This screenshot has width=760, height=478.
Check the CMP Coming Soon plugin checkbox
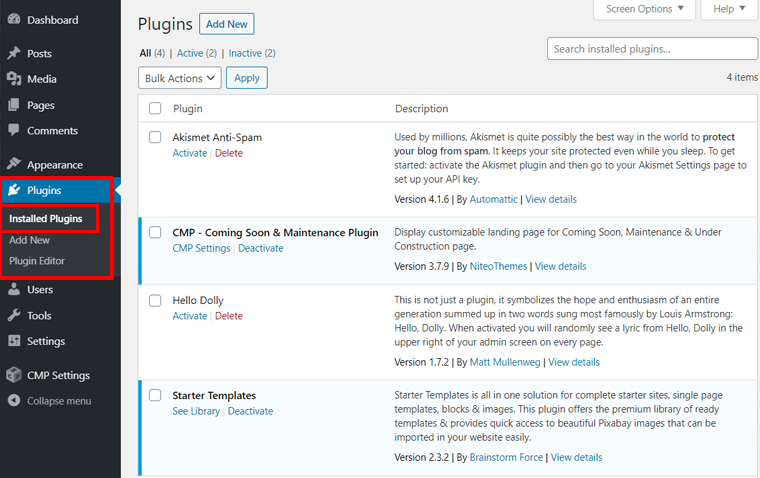155,232
